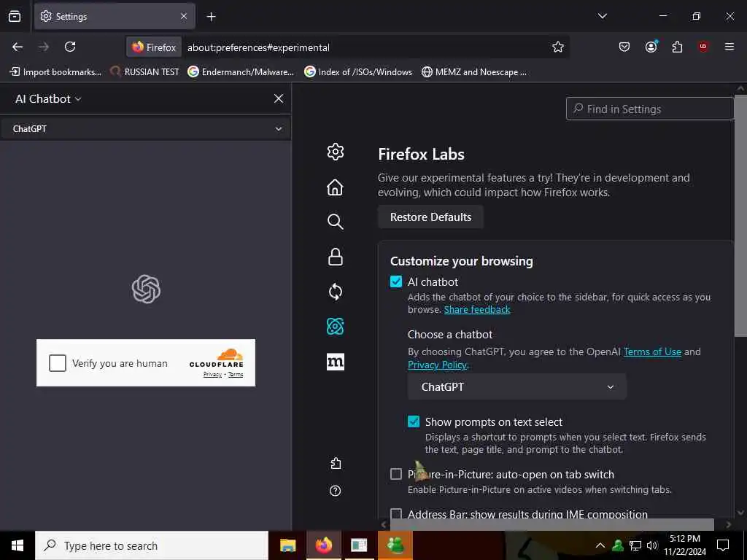
Task: Open Extensions & Themes in settings sidebar
Action: [x=336, y=463]
